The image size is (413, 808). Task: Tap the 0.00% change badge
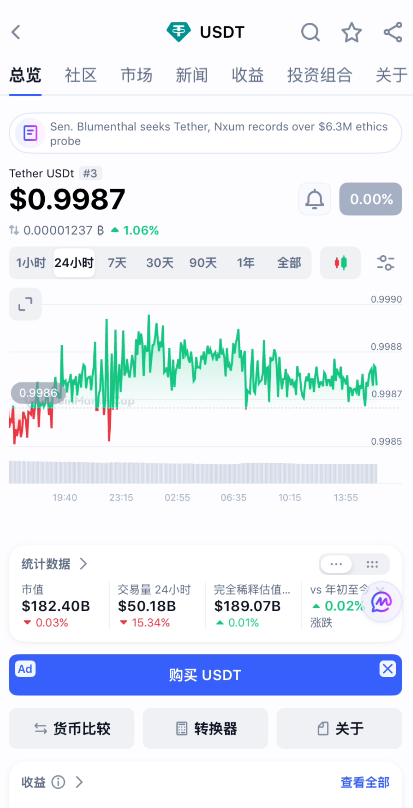coord(370,199)
